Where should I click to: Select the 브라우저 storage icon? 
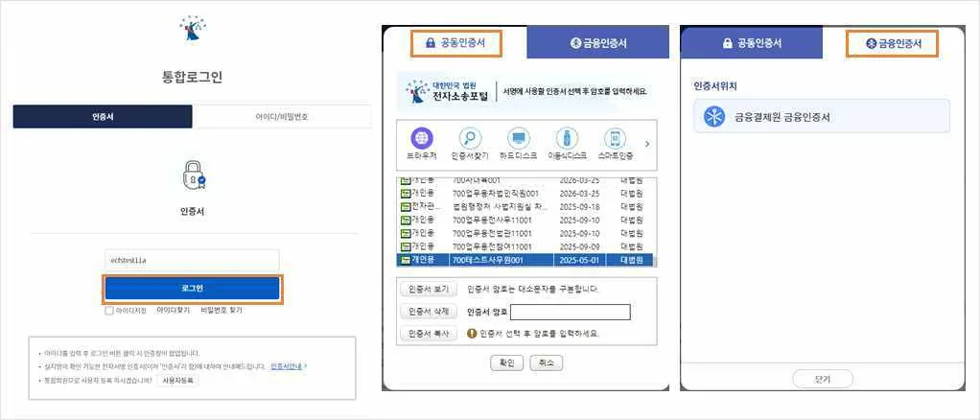pyautogui.click(x=421, y=138)
